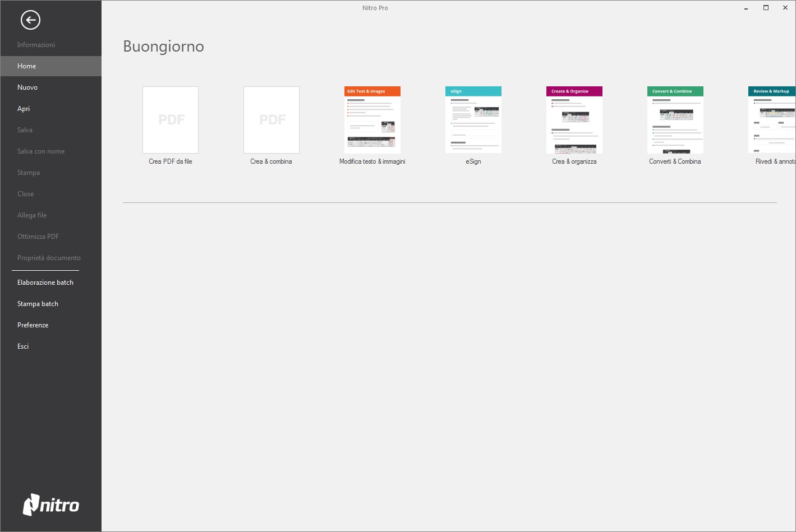The image size is (796, 532).
Task: Select Salva in the sidebar
Action: click(x=50, y=130)
